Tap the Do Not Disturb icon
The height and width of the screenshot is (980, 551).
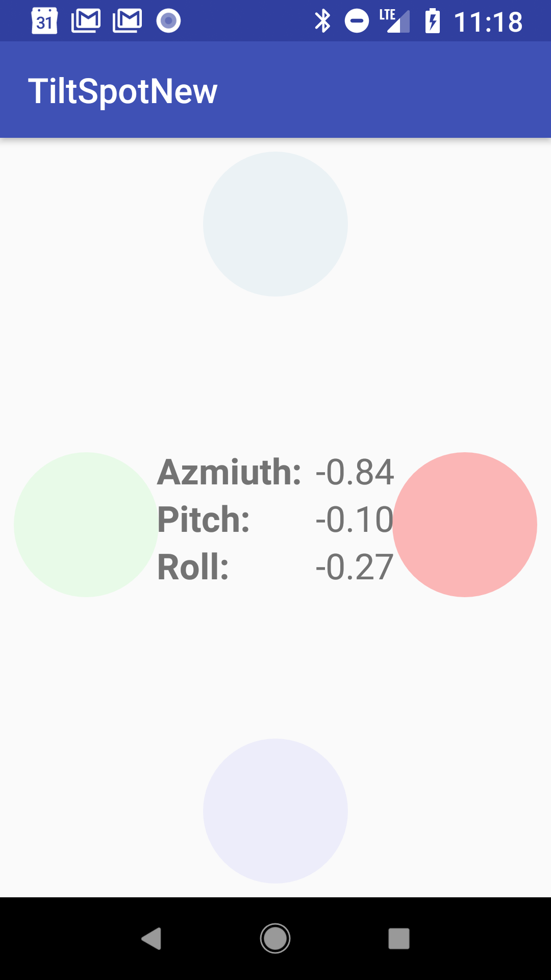[357, 21]
